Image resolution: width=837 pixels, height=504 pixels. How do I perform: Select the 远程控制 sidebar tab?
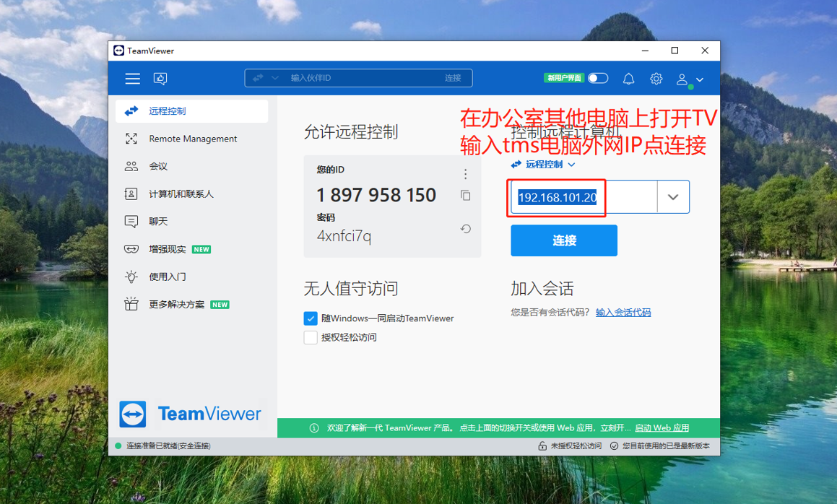click(x=191, y=111)
